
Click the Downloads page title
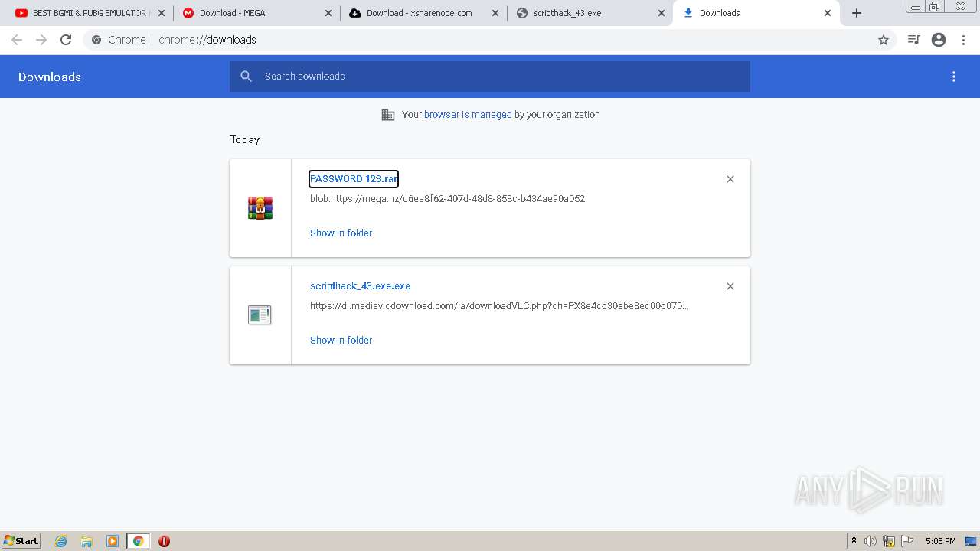point(50,77)
